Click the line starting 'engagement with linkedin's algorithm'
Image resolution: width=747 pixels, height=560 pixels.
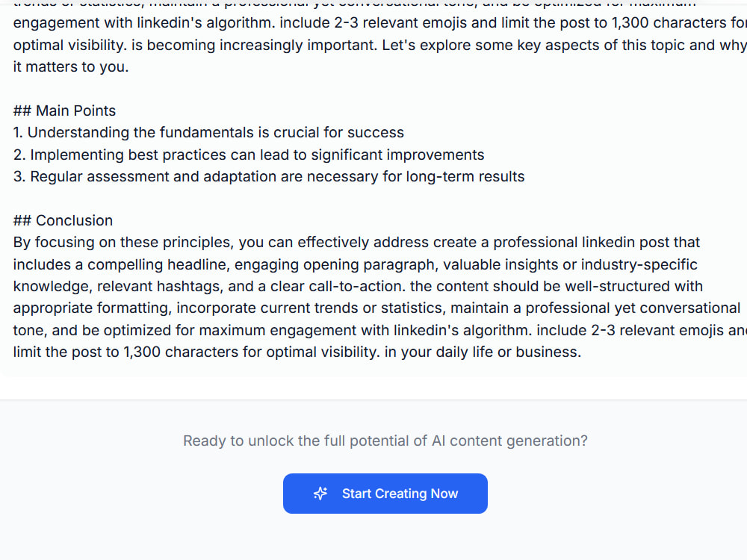pos(379,23)
